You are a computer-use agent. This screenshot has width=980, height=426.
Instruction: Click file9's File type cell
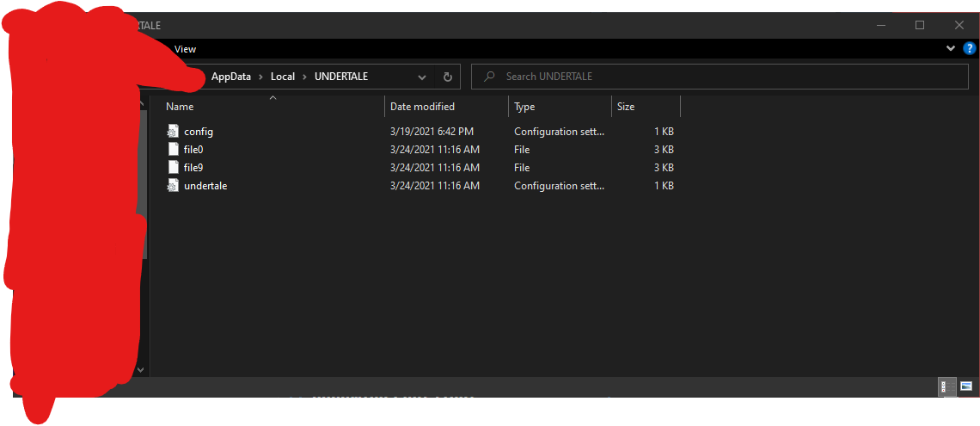(x=522, y=168)
